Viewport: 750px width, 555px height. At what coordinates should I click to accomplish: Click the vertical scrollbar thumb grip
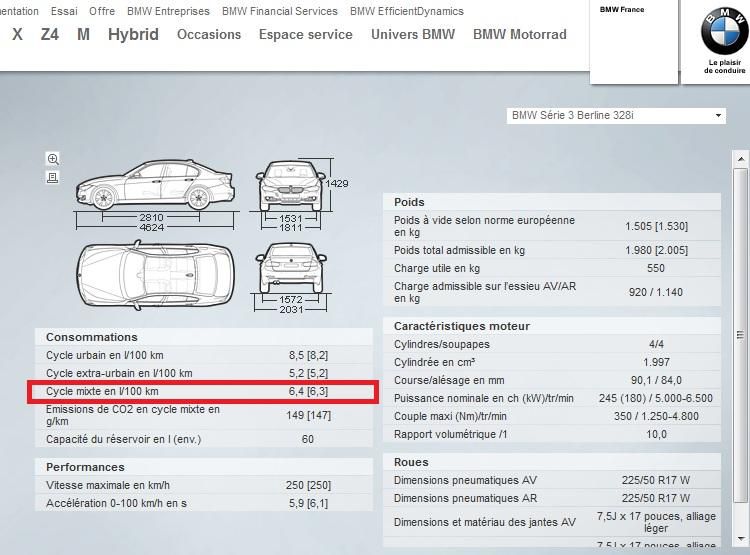[x=740, y=335]
